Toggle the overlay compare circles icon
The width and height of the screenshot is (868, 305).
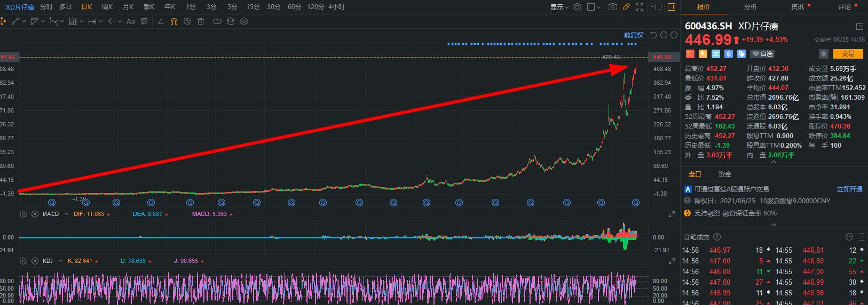[217, 21]
